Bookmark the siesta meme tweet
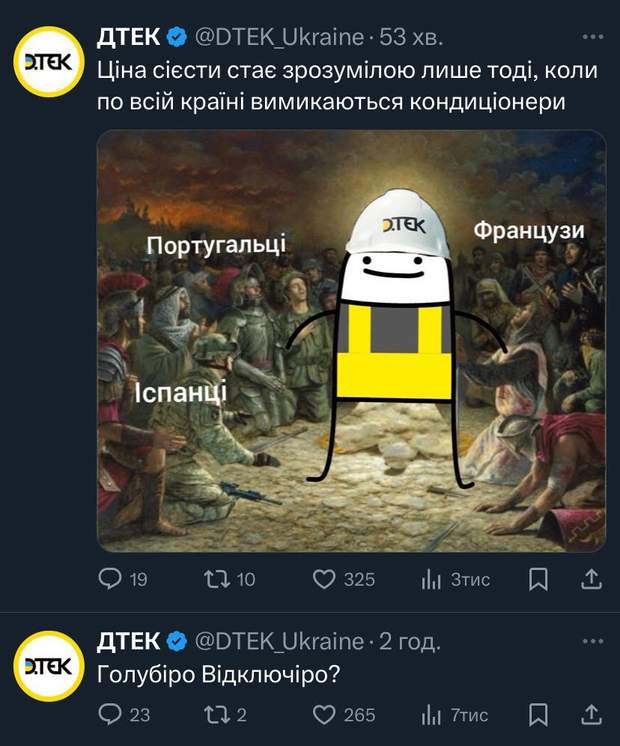Viewport: 620px width, 746px height. click(x=538, y=580)
